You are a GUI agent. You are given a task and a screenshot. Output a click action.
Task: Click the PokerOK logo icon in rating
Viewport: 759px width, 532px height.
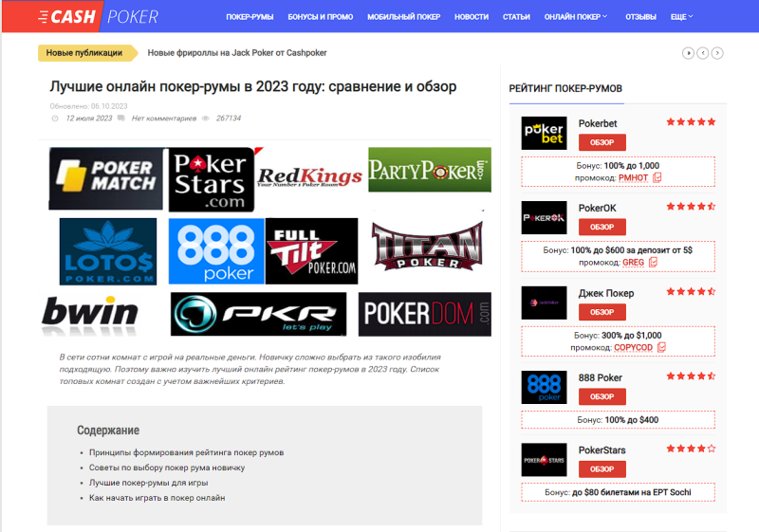click(x=544, y=218)
